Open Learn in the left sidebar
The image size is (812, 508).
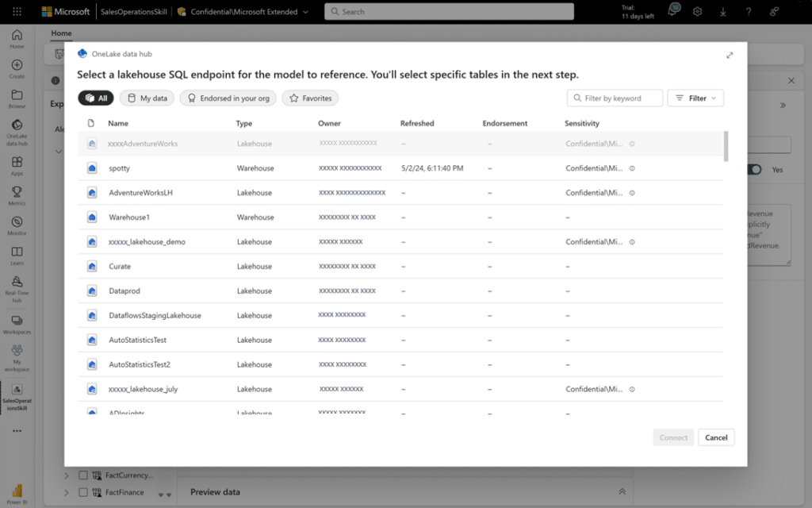pos(17,256)
